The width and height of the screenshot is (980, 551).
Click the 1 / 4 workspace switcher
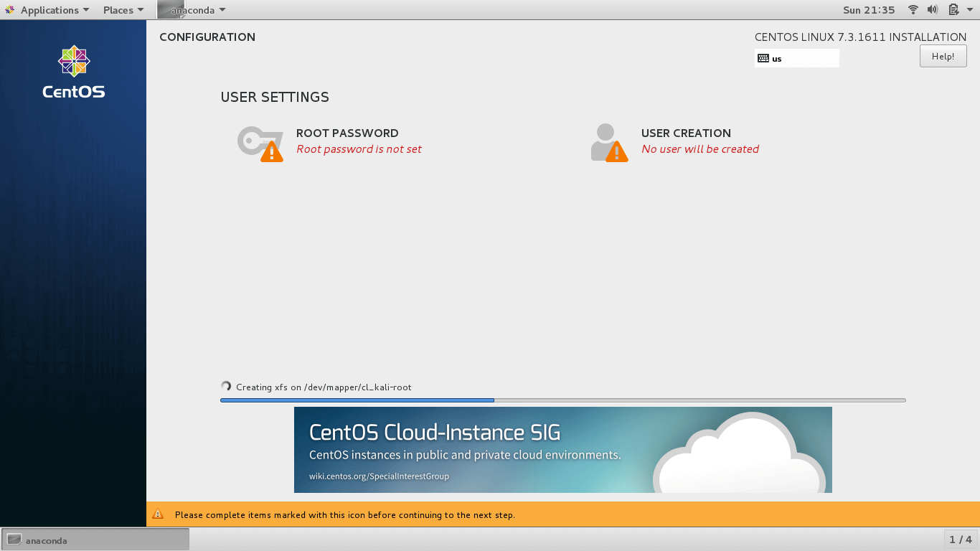point(961,540)
